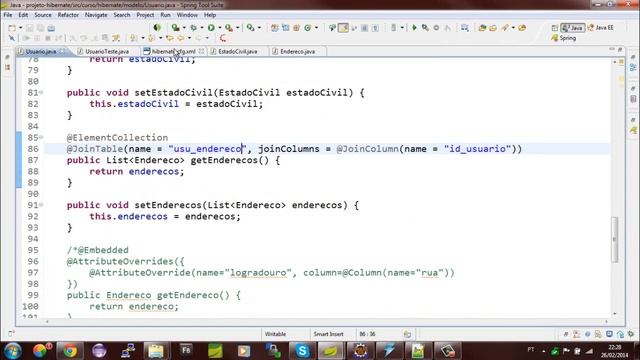The image size is (640, 360).
Task: Open the Refactor menu
Action: pos(68,15)
